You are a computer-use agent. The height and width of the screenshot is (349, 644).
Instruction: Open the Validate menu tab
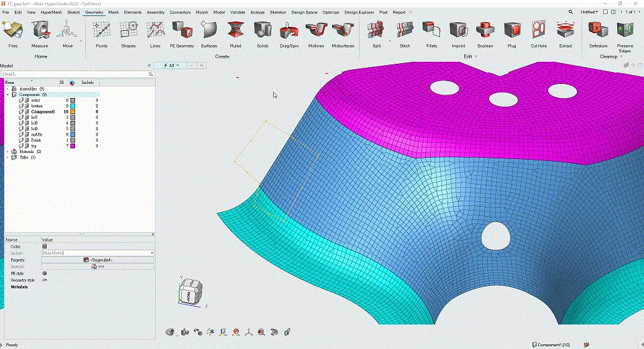coord(237,12)
